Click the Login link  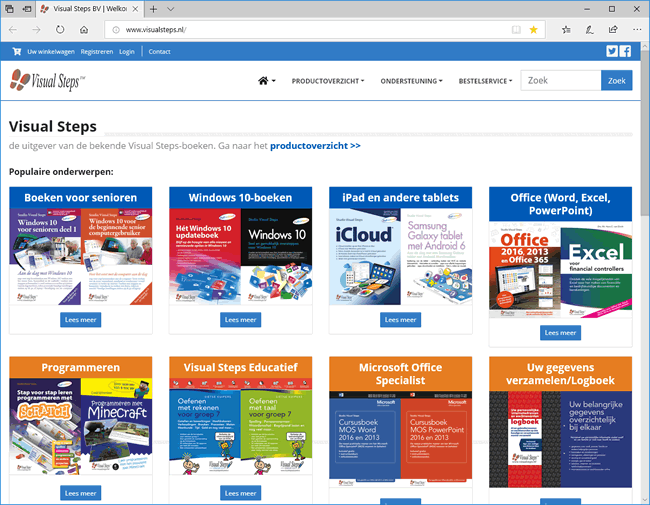[127, 52]
